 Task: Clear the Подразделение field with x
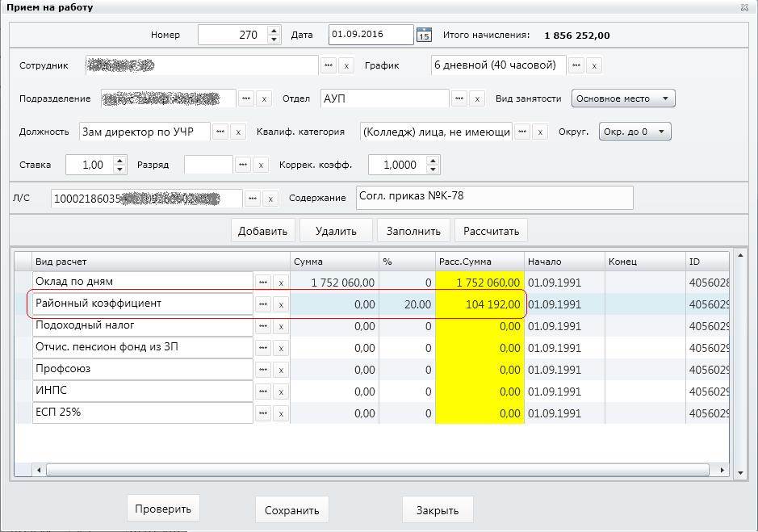(264, 98)
